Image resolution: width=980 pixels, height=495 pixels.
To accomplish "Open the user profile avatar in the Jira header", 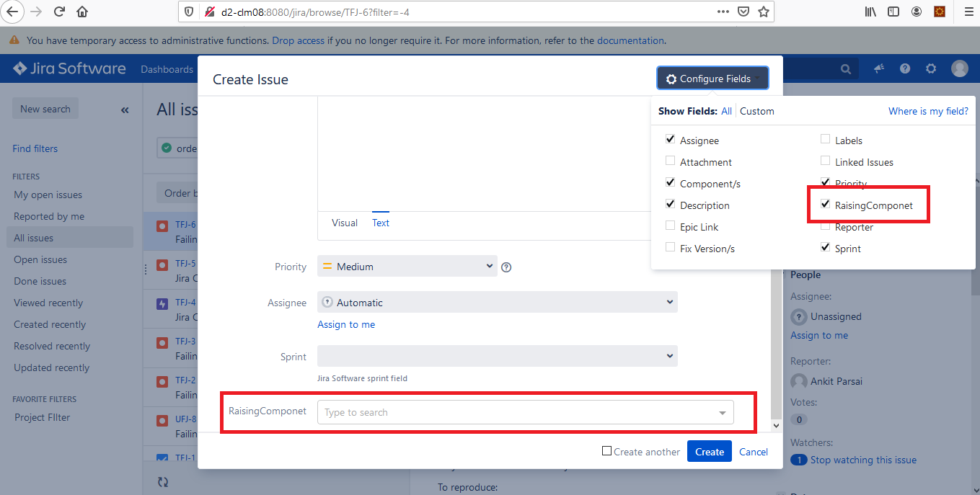I will point(959,68).
